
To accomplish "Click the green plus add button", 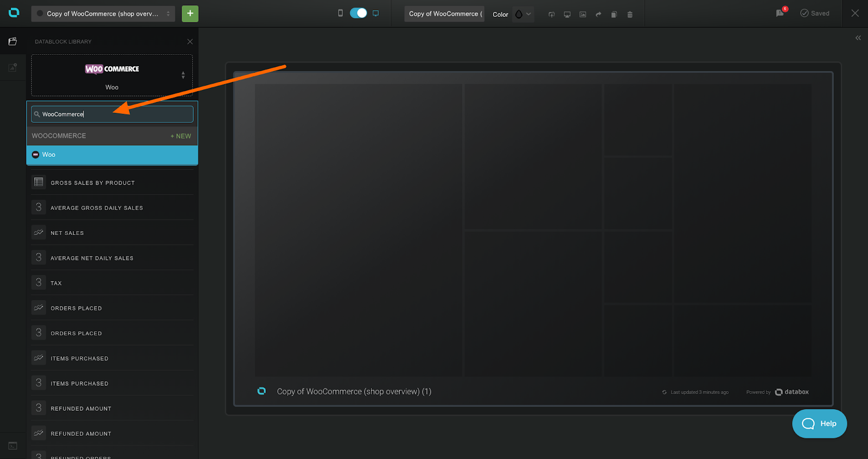I will 190,14.
